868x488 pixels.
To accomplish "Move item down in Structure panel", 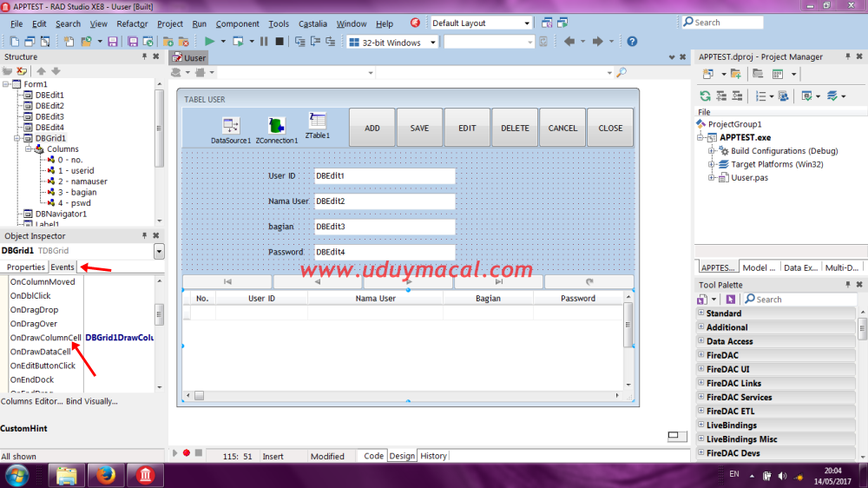I will pyautogui.click(x=56, y=71).
